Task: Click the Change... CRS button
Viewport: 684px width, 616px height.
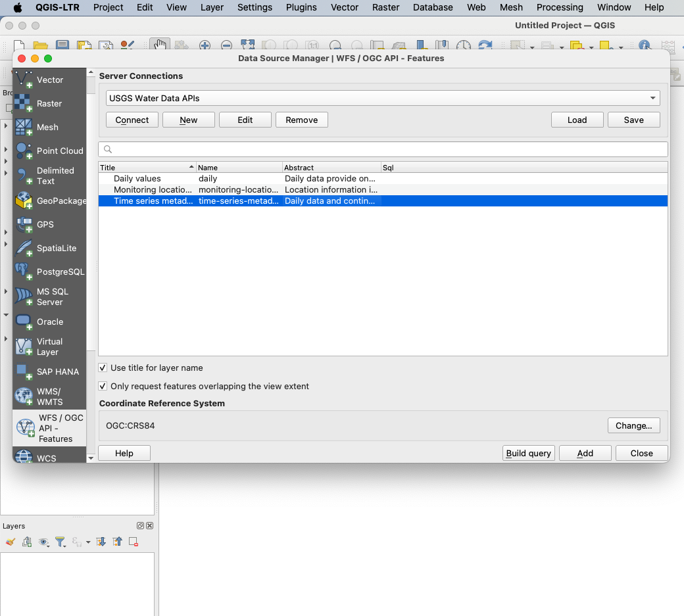Action: click(x=634, y=425)
